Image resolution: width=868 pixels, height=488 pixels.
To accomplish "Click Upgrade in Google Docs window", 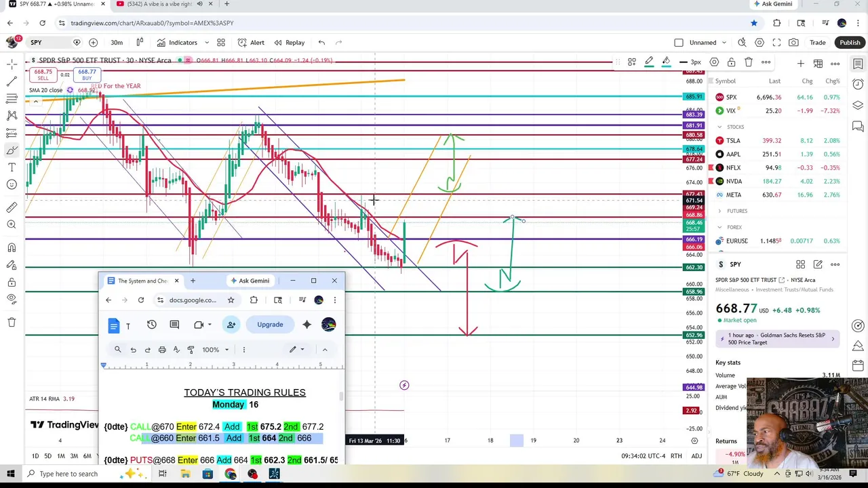I will (x=270, y=325).
